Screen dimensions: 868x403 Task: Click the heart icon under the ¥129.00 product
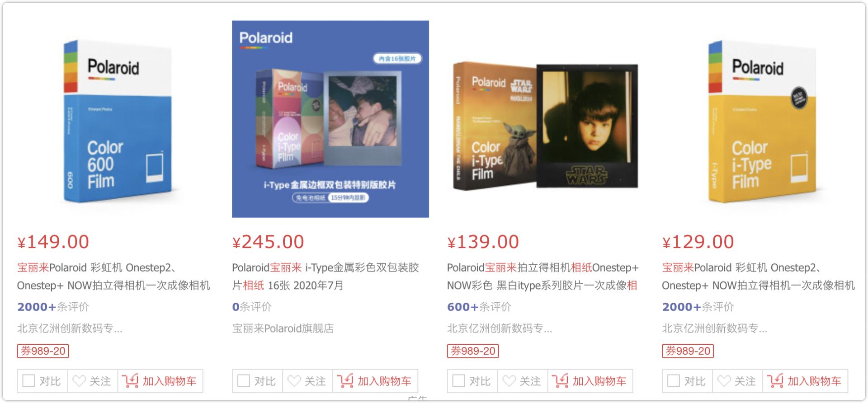[x=724, y=381]
